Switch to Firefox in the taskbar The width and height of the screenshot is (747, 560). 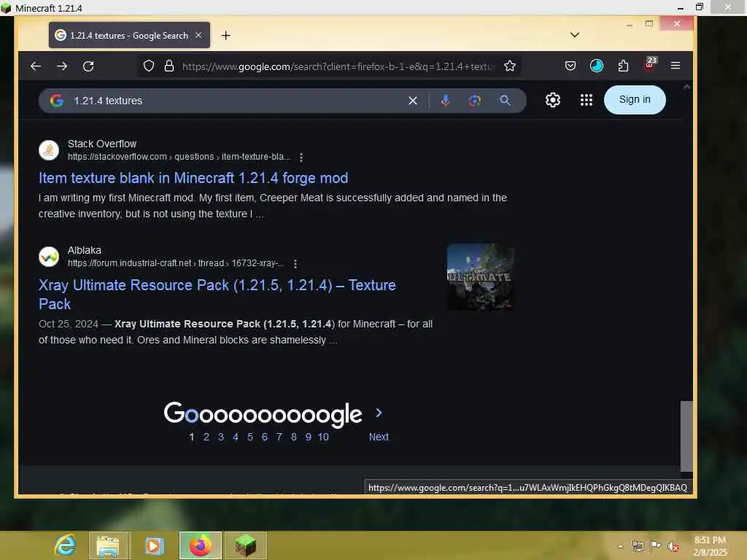click(200, 545)
